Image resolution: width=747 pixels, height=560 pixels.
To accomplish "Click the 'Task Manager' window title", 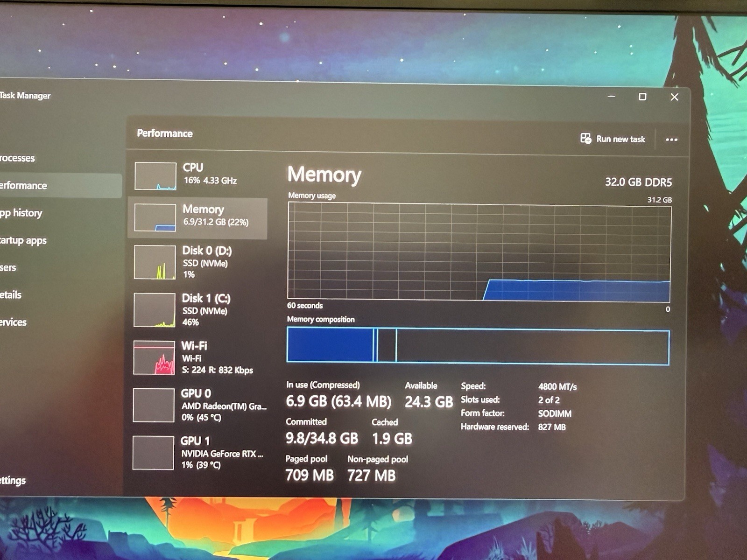I will pyautogui.click(x=25, y=96).
